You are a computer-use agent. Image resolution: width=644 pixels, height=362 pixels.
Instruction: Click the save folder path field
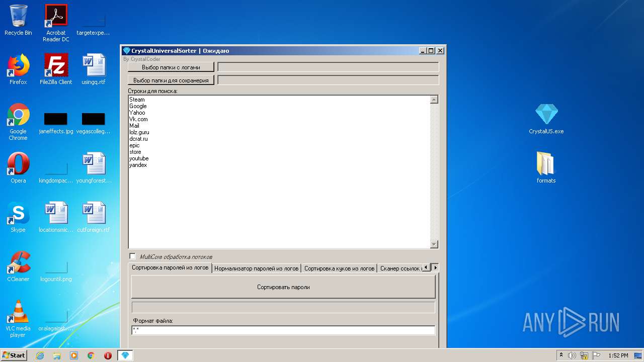(328, 80)
